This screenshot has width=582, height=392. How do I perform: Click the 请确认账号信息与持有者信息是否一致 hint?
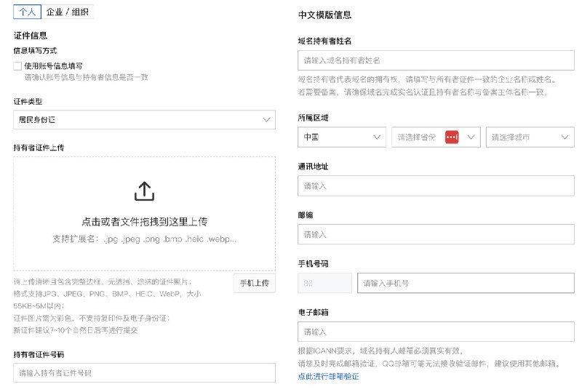pyautogui.click(x=86, y=77)
